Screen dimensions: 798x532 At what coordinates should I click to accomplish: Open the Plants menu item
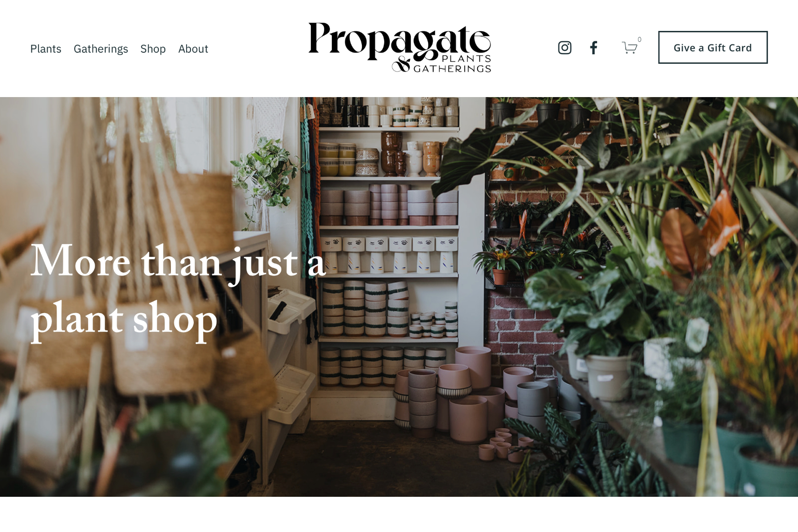click(46, 49)
